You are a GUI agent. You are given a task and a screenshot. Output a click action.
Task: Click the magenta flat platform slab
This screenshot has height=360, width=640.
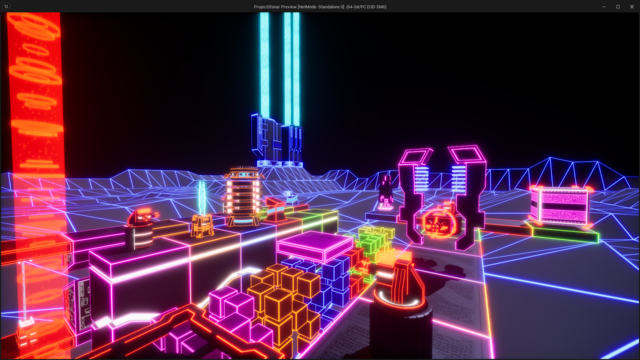point(314,246)
